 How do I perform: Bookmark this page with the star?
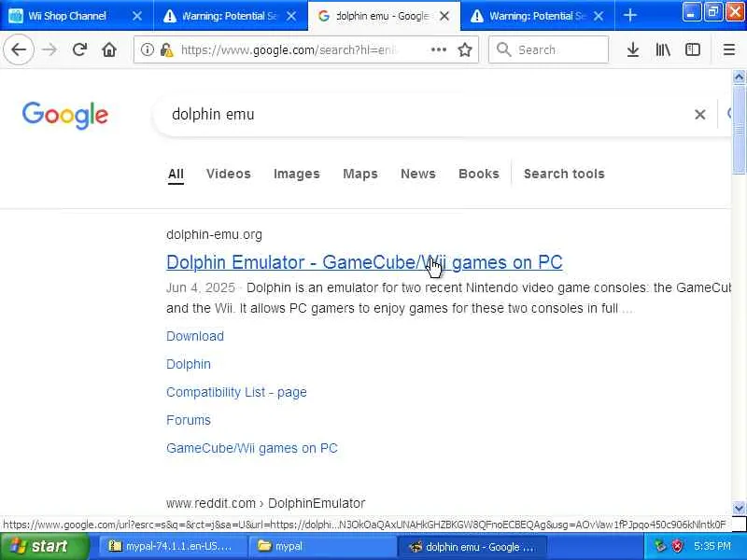[464, 49]
